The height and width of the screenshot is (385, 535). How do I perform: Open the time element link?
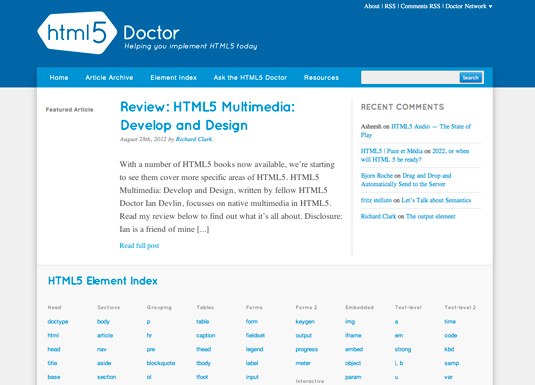[x=450, y=322]
